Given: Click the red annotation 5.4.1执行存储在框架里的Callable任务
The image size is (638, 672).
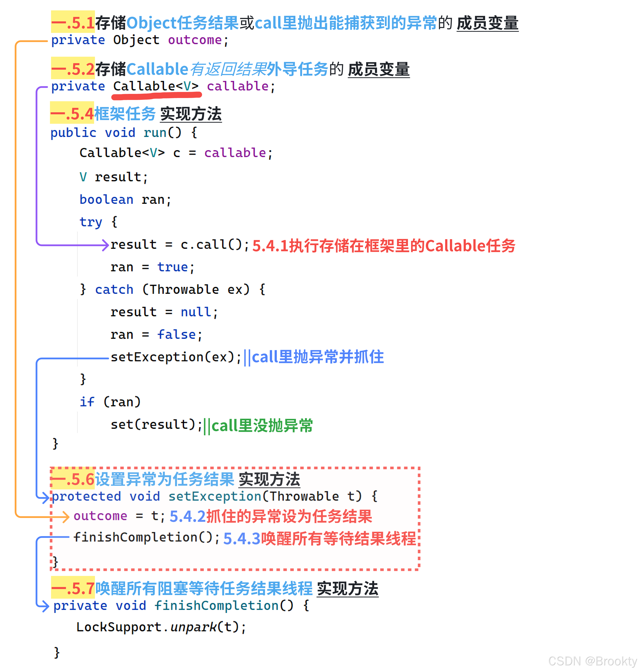Looking at the screenshot, I should point(384,246).
